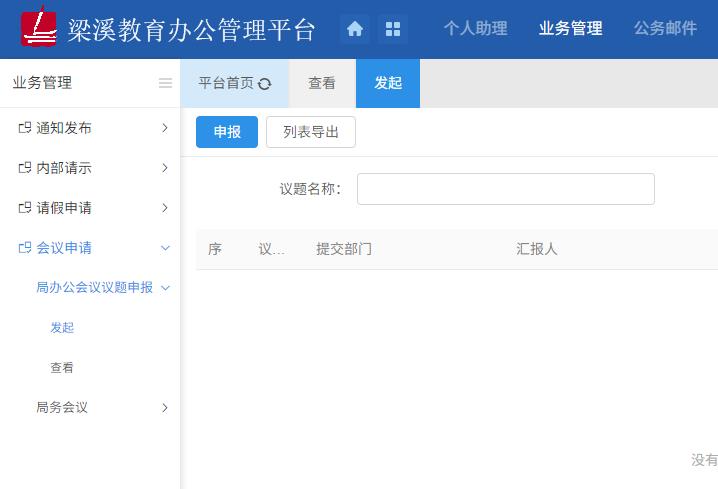
Task: Open 局务会议 sidebar item
Action: [x=62, y=408]
